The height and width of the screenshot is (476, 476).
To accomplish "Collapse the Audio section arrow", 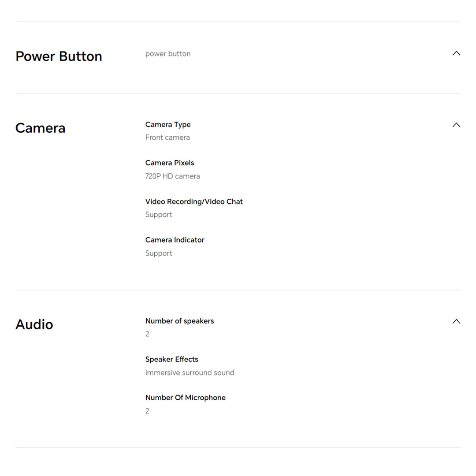I will point(456,322).
